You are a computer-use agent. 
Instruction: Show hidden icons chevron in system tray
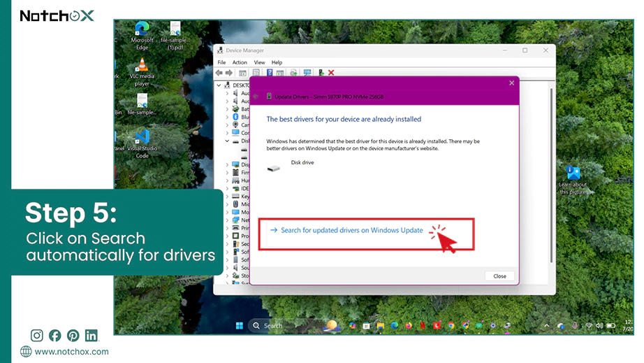[547, 326]
